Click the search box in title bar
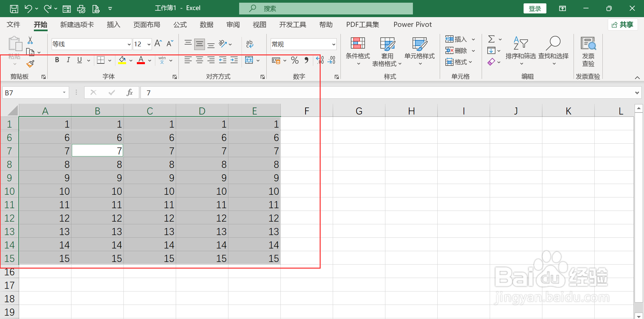Viewport: 644px width, 319px height. tap(326, 9)
